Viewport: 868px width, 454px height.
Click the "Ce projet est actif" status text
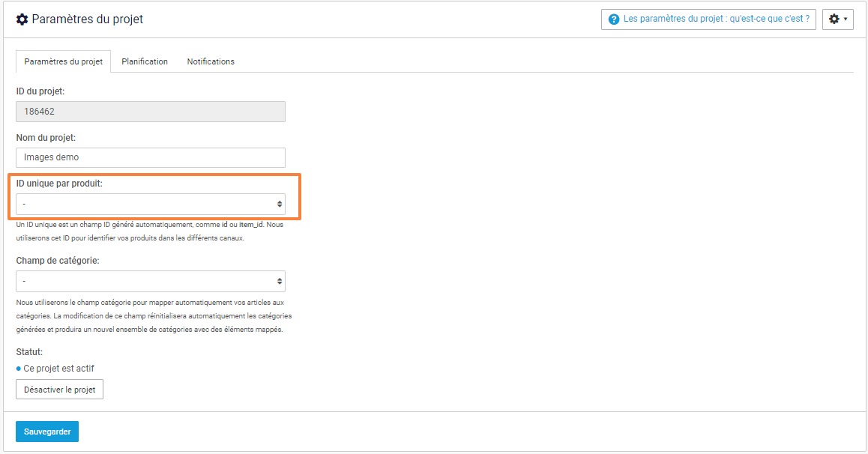pos(59,369)
